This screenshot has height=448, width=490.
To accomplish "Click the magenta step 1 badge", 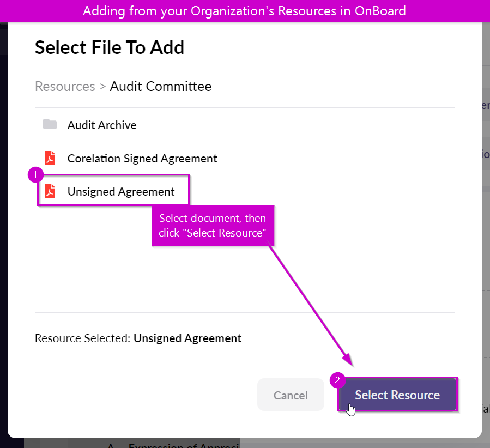I will 35,174.
